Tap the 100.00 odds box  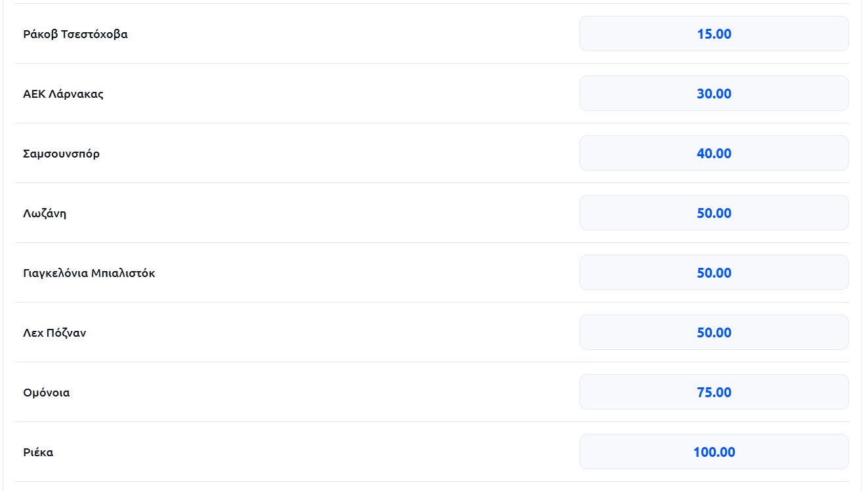click(714, 452)
